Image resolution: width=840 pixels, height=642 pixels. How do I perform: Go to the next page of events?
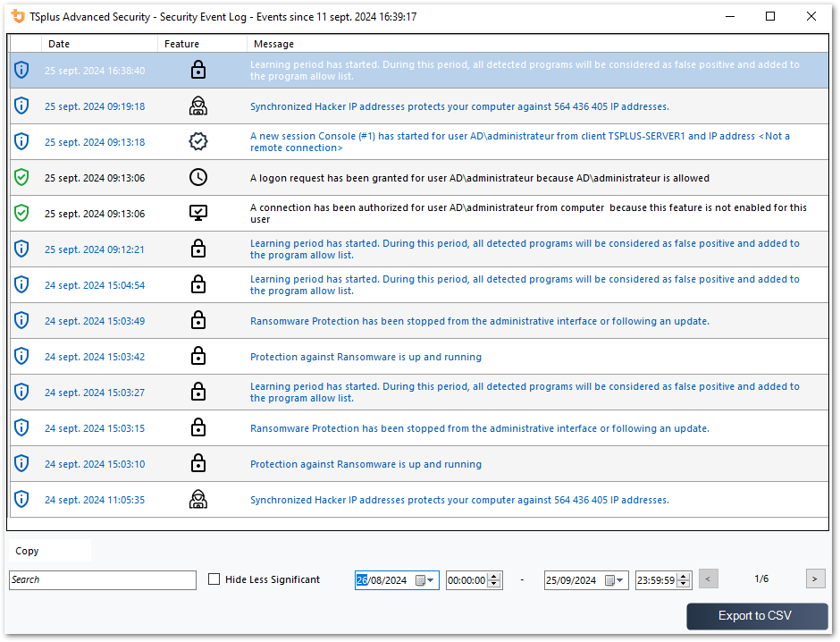815,579
